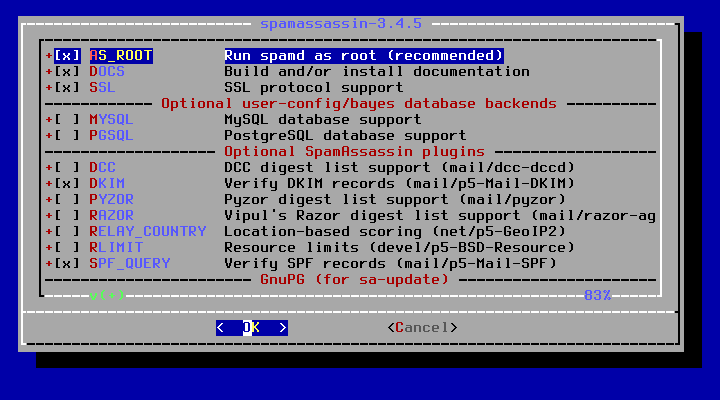
Task: Select the SSL option label
Action: click(102, 88)
